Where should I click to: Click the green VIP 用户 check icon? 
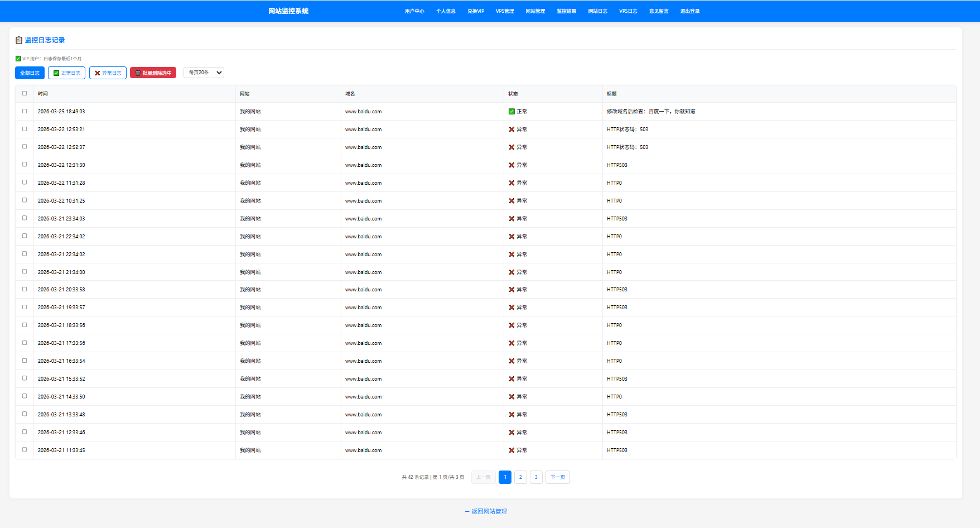[18, 59]
